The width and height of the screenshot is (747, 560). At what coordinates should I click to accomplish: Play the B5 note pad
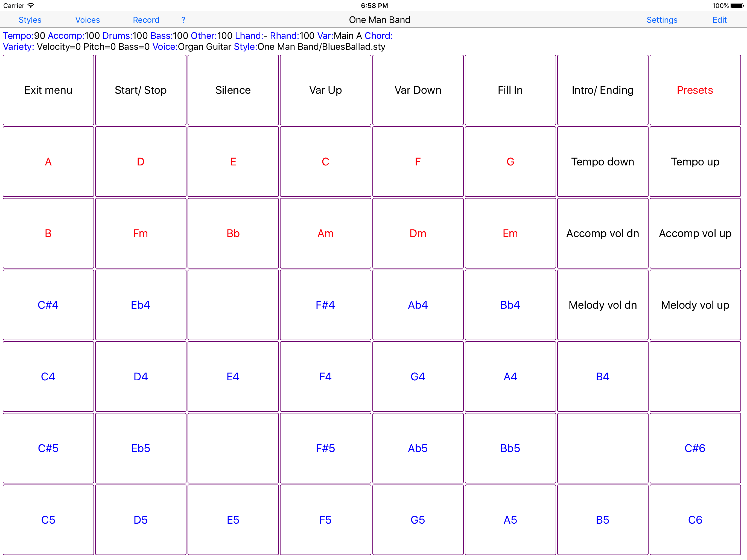603,520
